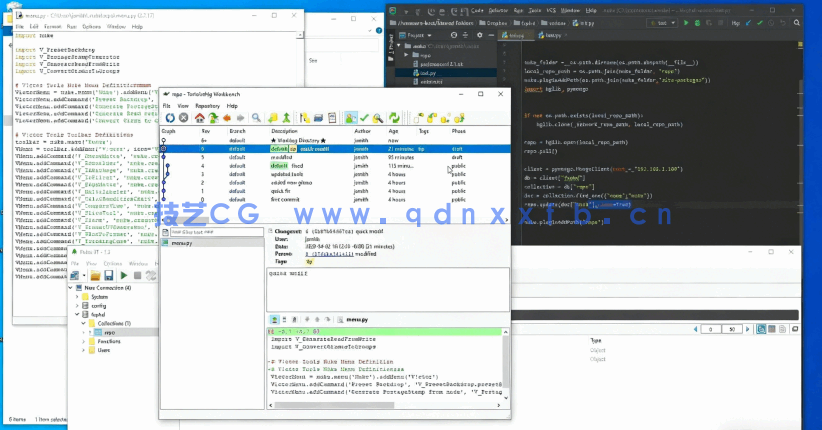
Task: Select the 'first commit' revision row
Action: coord(288,200)
